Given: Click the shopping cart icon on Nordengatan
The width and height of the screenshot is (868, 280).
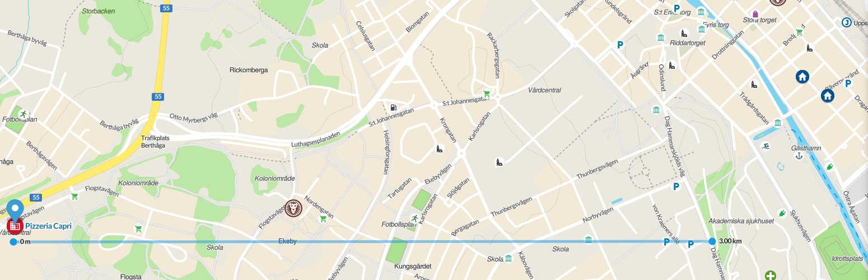Looking at the screenshot, I should [x=323, y=218].
